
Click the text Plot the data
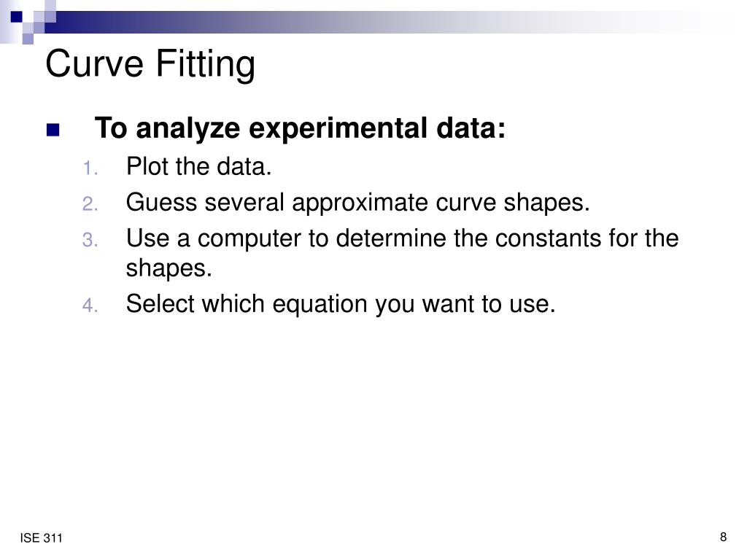pos(198,167)
